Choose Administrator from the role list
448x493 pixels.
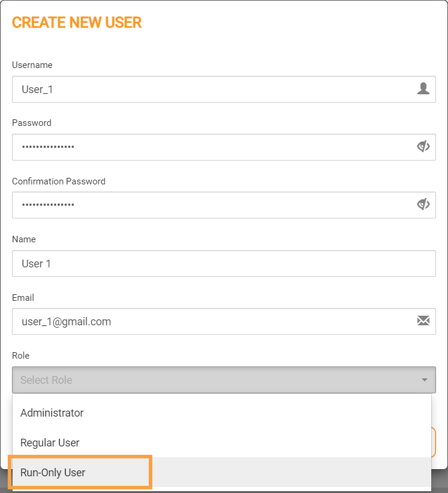[x=52, y=413]
